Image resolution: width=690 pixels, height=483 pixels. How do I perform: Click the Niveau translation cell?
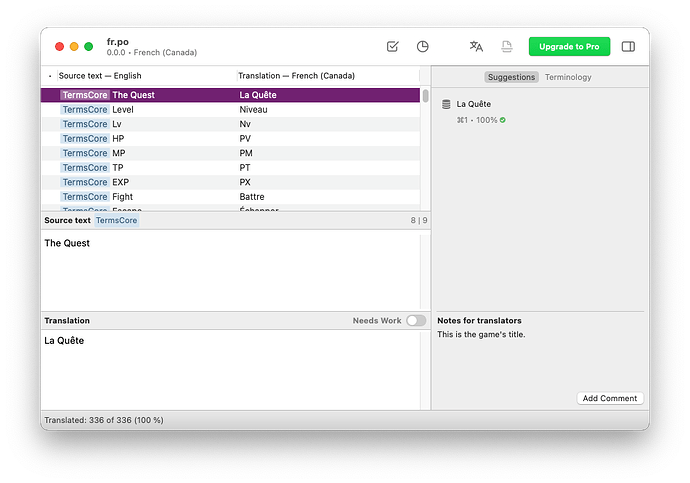(x=253, y=110)
